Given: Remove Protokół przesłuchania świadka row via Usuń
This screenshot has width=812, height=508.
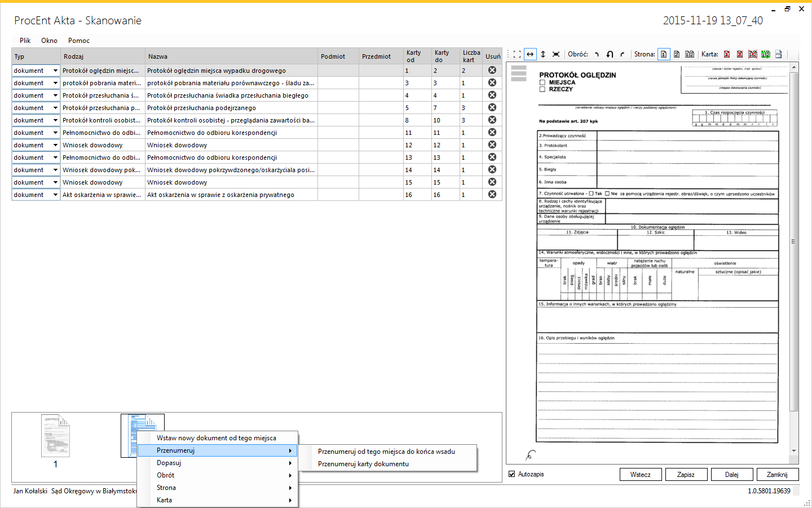Looking at the screenshot, I should tap(492, 95).
